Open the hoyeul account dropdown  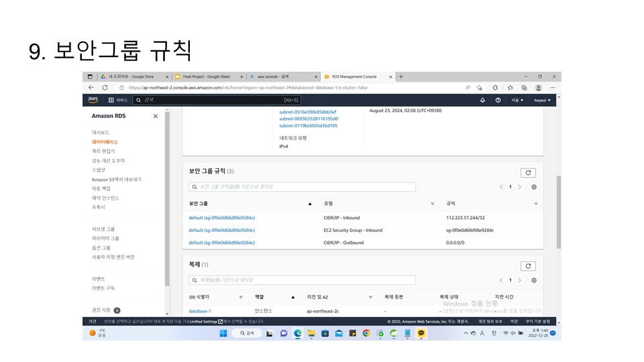(542, 100)
